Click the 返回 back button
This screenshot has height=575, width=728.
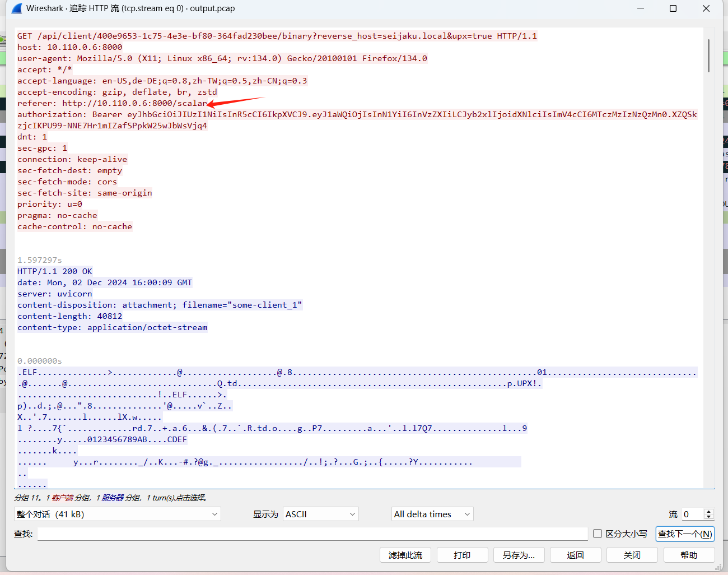[x=575, y=555]
